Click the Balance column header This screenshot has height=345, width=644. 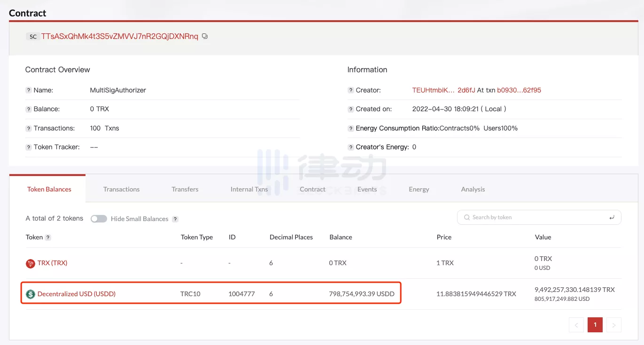pyautogui.click(x=341, y=237)
